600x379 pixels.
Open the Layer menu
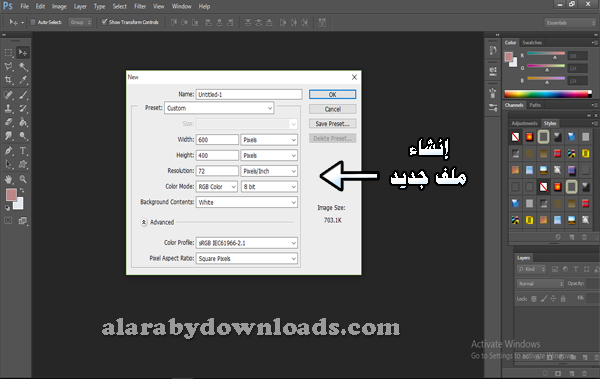(x=80, y=7)
